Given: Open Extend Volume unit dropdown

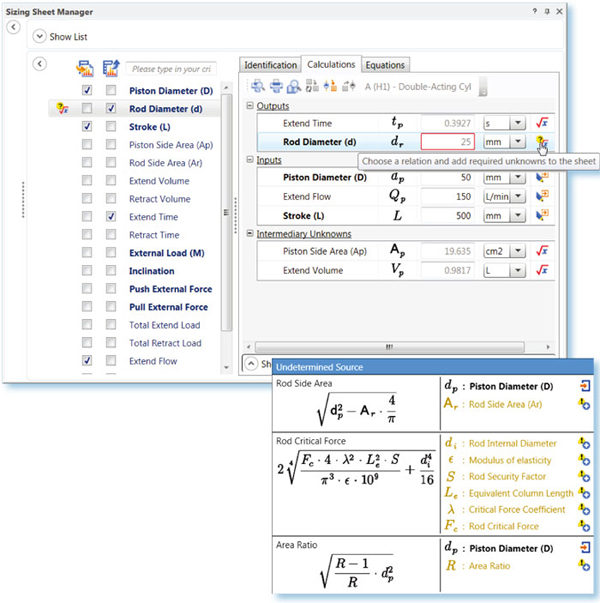Looking at the screenshot, I should coord(518,270).
